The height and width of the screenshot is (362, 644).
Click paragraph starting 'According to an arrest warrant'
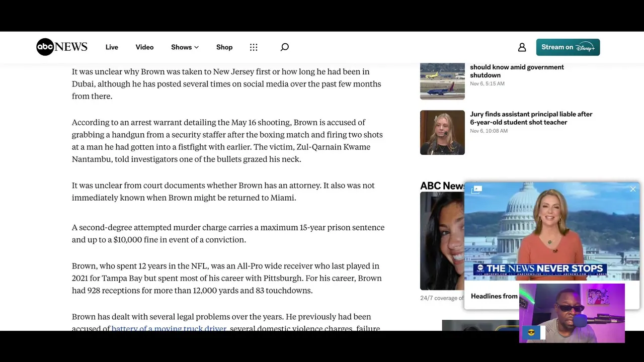[x=228, y=141]
